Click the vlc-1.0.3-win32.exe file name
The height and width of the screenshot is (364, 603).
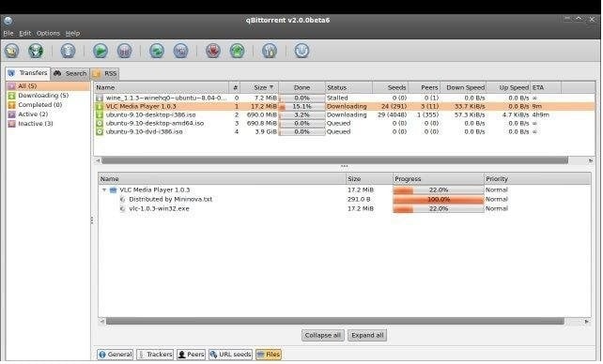click(x=160, y=209)
